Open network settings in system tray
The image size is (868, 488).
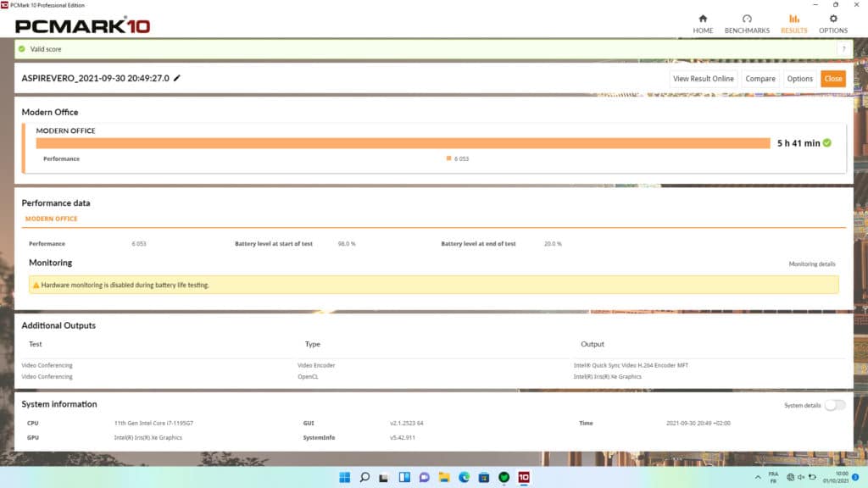tap(790, 477)
